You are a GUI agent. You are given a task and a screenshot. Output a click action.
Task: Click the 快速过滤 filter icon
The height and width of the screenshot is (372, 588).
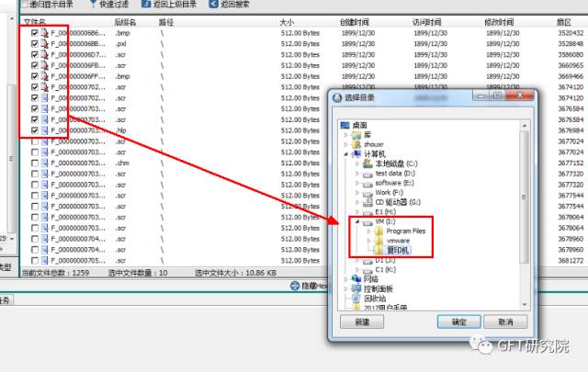pyautogui.click(x=92, y=5)
